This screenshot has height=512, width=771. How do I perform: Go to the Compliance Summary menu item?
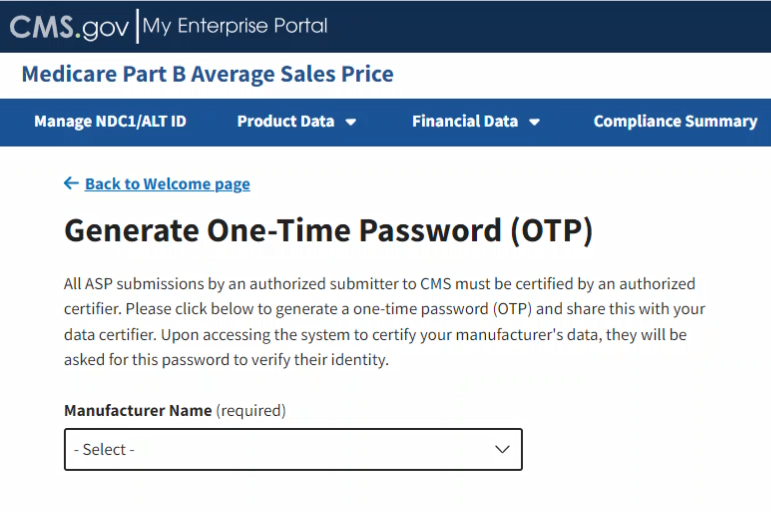tap(675, 121)
